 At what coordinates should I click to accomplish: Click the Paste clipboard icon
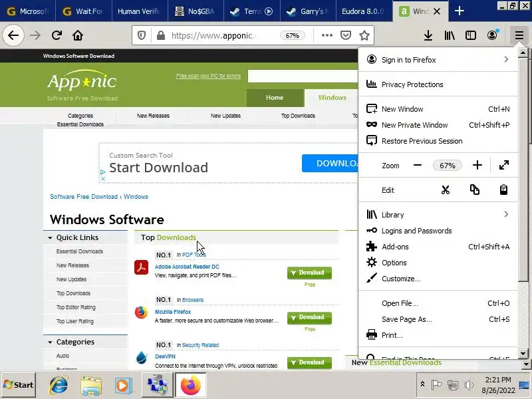pyautogui.click(x=503, y=190)
